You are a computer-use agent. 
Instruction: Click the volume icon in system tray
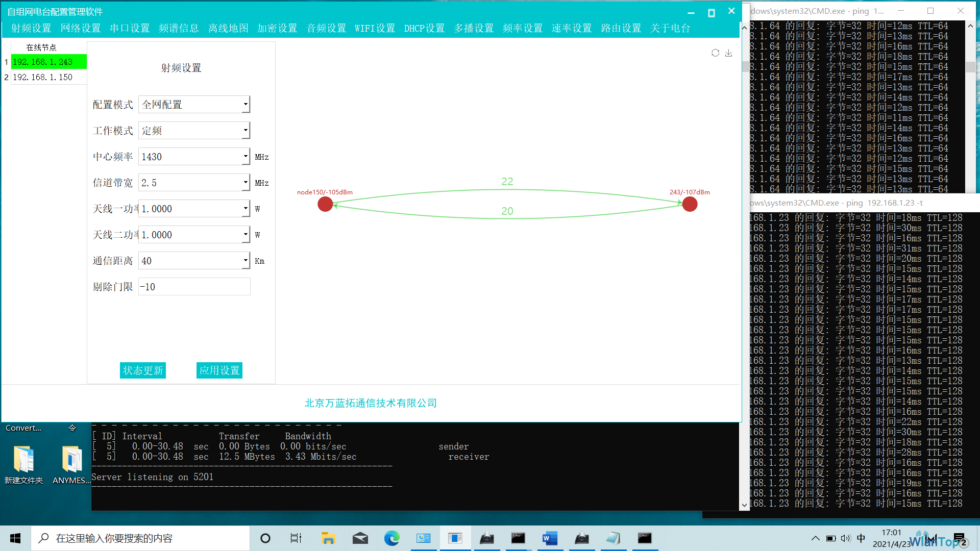coord(846,538)
